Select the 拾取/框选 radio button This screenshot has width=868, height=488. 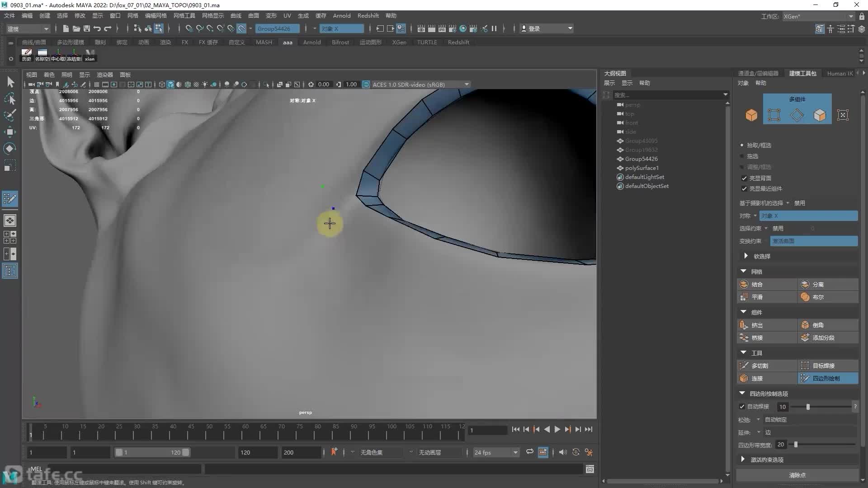point(742,145)
